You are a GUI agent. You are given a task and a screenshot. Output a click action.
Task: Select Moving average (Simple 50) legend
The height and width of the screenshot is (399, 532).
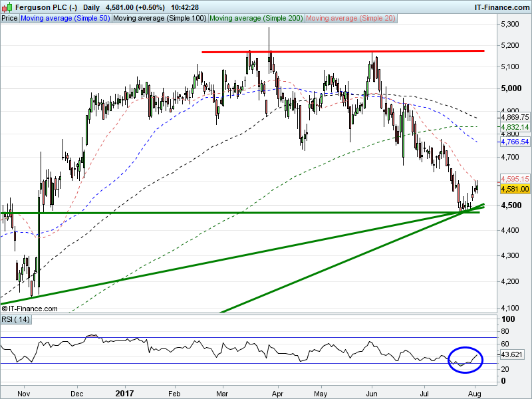(x=65, y=19)
